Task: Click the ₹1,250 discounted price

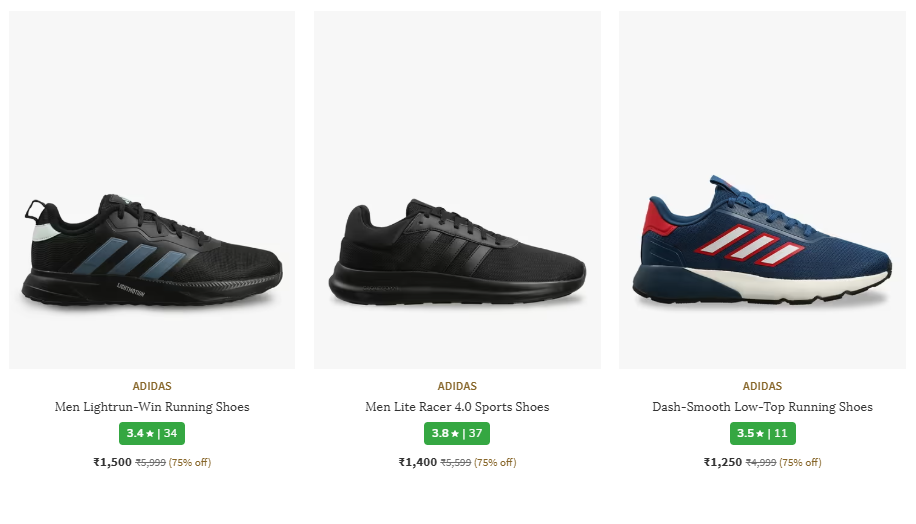Action: pos(722,462)
